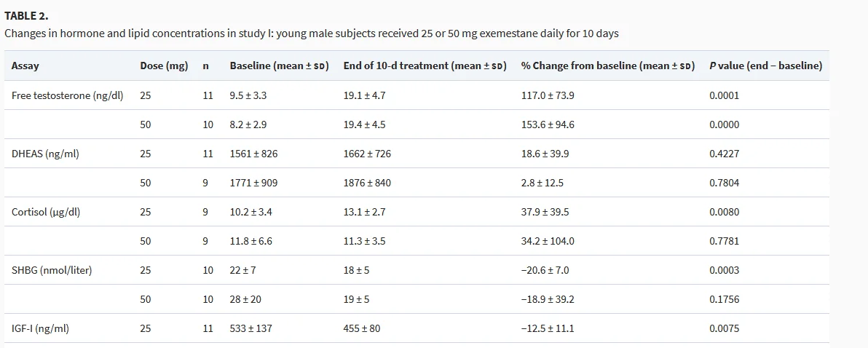Select the DHEAS (ng/ml) row label

pos(45,154)
